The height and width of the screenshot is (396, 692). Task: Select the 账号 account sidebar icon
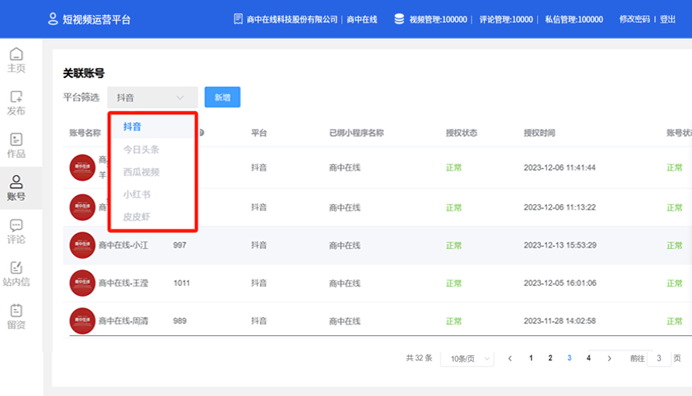coord(16,188)
